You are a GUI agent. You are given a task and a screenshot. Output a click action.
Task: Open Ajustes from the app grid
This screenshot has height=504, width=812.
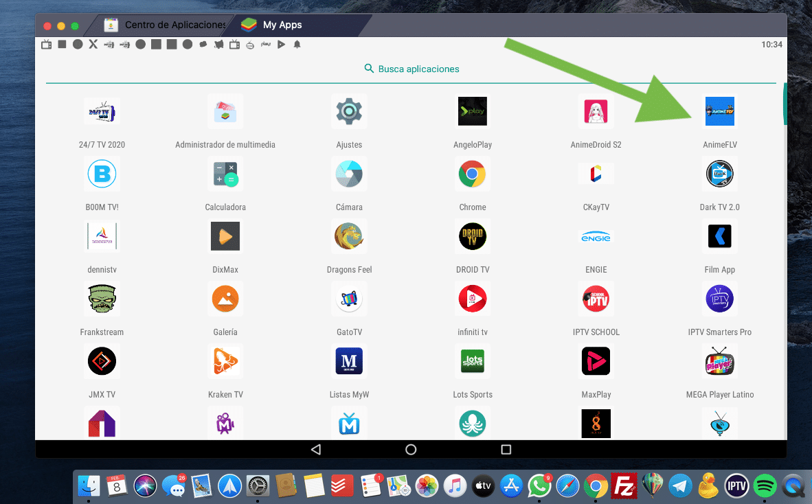tap(349, 111)
